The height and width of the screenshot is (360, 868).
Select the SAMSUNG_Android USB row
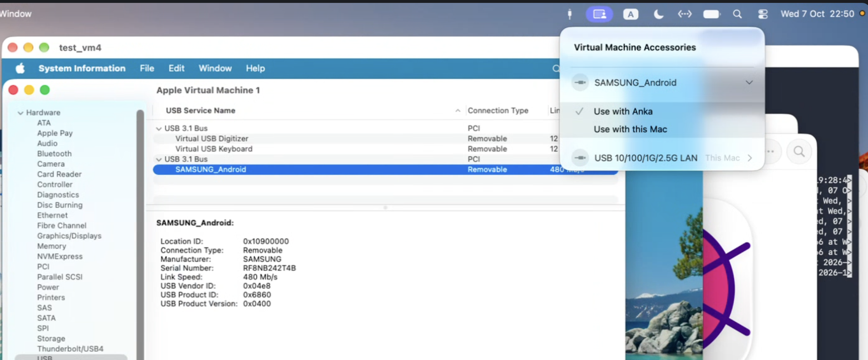coord(385,169)
